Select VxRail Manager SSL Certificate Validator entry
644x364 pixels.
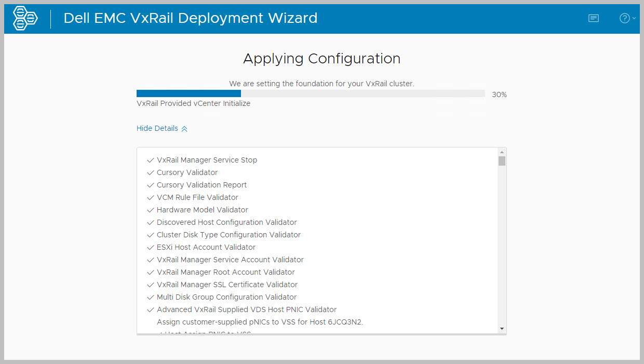pos(227,285)
